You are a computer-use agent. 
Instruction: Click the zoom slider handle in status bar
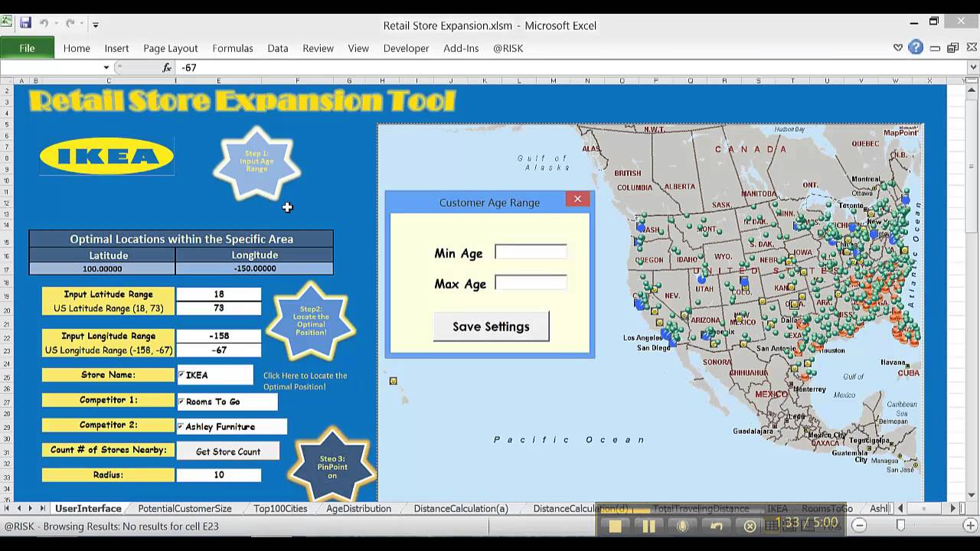pos(900,526)
